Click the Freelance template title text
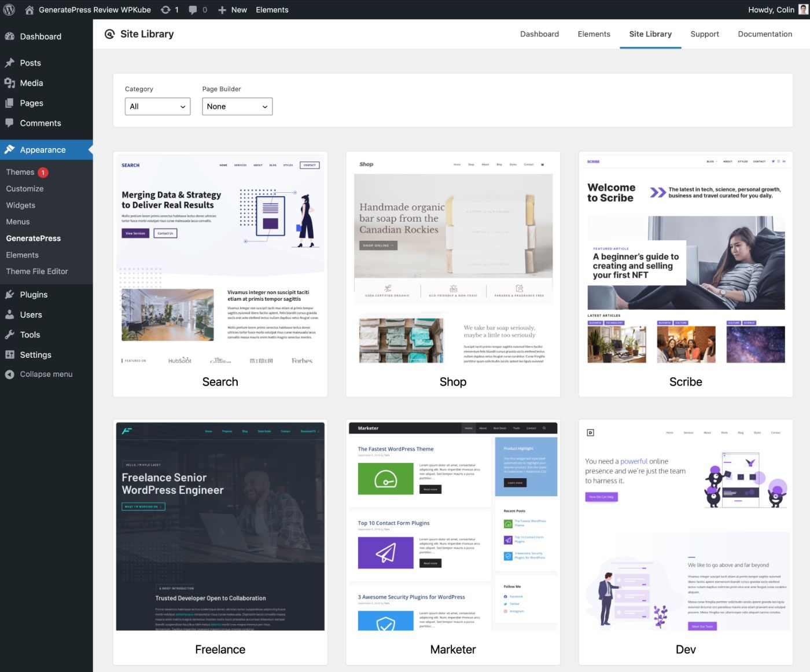The width and height of the screenshot is (810, 672). point(220,650)
